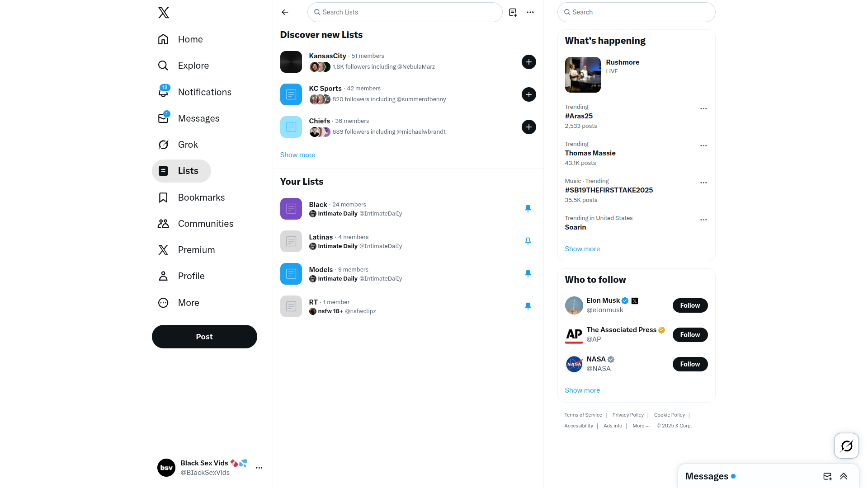Click Show more under Discover new Lists

pos(297,155)
